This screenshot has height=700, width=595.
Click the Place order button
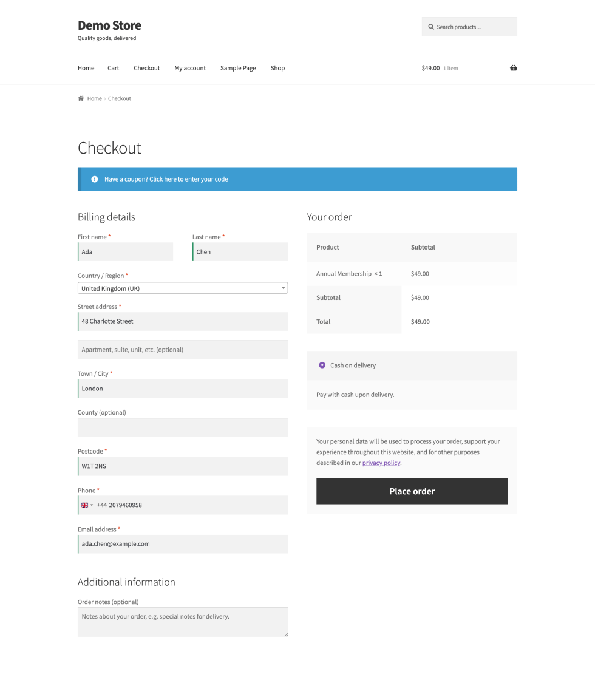click(x=412, y=491)
